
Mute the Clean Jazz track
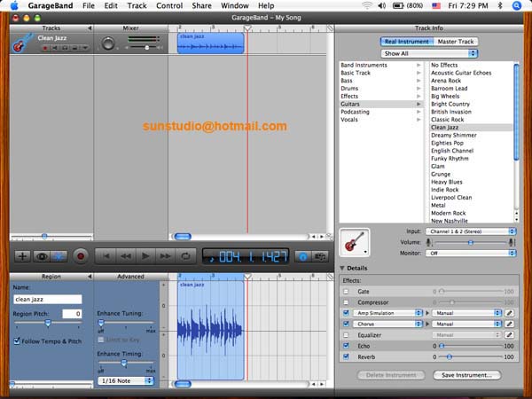(x=54, y=48)
